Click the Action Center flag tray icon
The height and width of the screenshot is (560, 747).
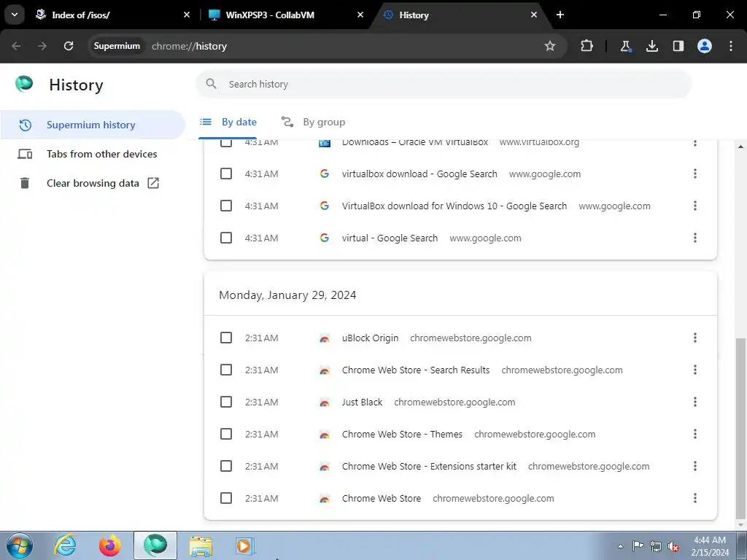coord(638,546)
